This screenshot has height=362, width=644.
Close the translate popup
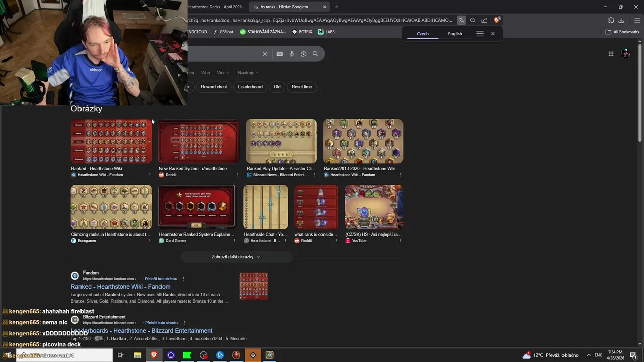coord(493,34)
